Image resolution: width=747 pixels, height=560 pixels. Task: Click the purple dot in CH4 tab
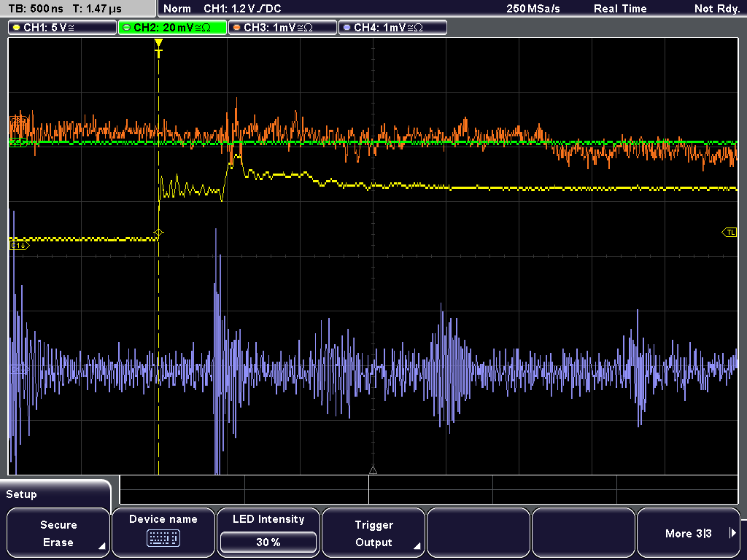[x=347, y=28]
